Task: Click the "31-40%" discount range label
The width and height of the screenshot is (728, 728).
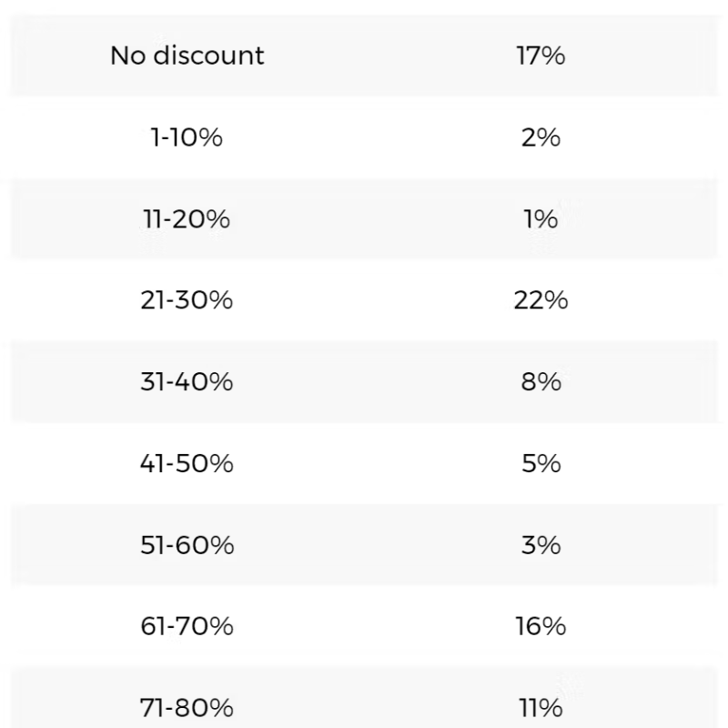Action: click(x=187, y=382)
